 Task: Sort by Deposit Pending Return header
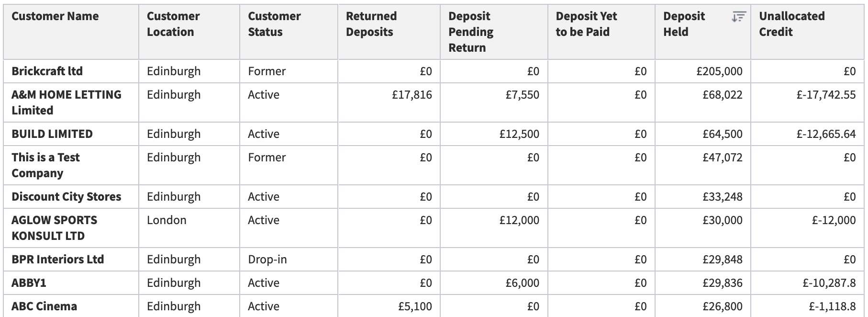pyautogui.click(x=471, y=32)
